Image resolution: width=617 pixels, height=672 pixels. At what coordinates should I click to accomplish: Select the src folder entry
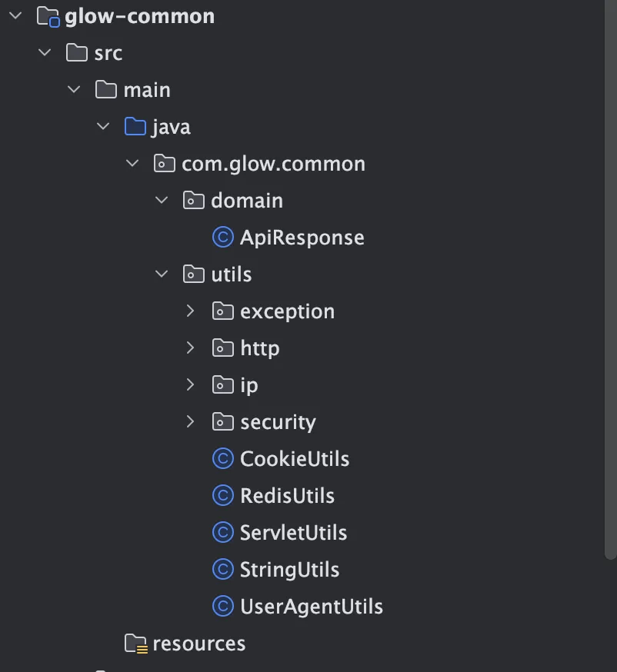point(108,53)
